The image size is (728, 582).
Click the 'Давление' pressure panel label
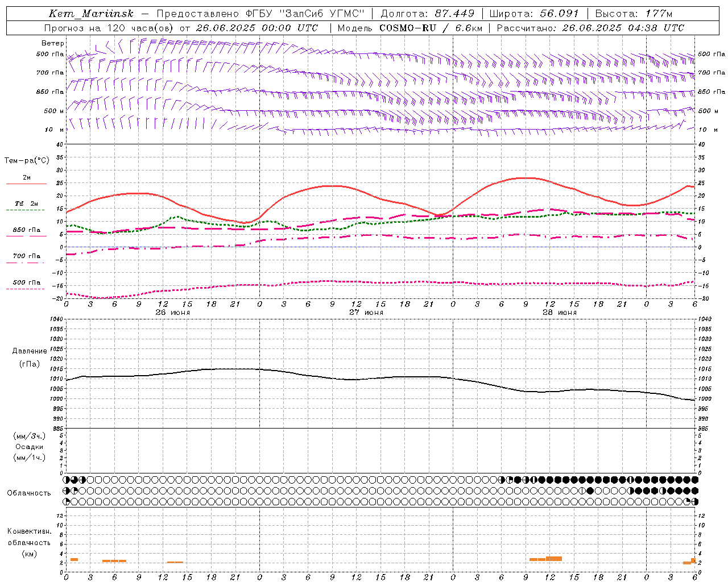[x=30, y=351]
